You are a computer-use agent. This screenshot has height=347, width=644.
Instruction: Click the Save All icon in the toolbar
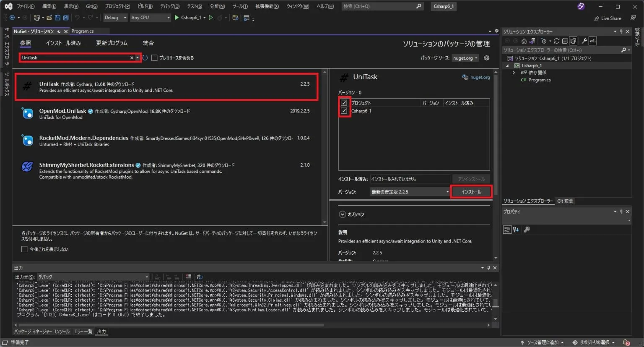pyautogui.click(x=66, y=17)
